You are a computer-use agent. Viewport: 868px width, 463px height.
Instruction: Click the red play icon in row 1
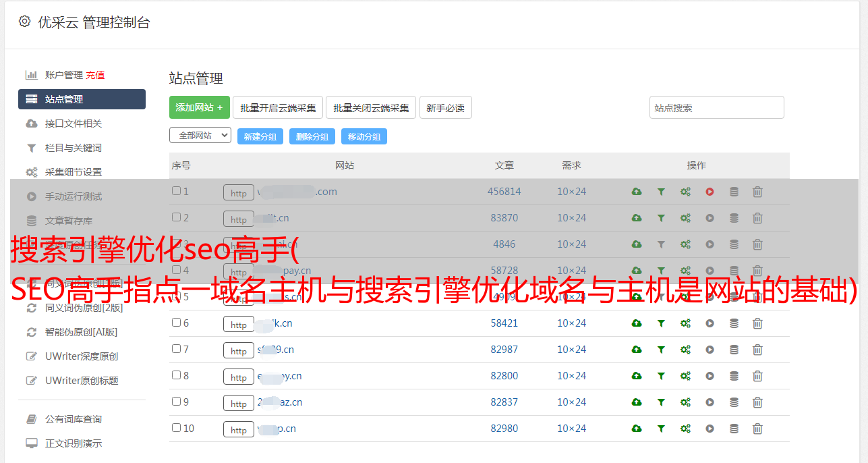[710, 192]
